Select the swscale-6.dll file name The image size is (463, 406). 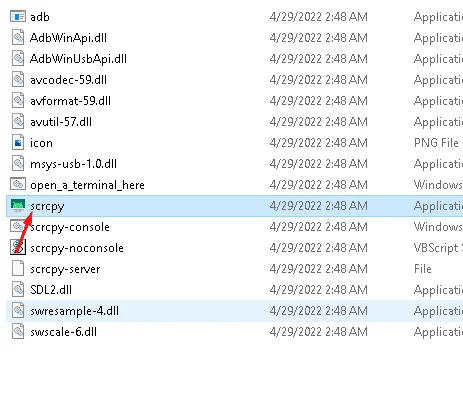pos(63,332)
